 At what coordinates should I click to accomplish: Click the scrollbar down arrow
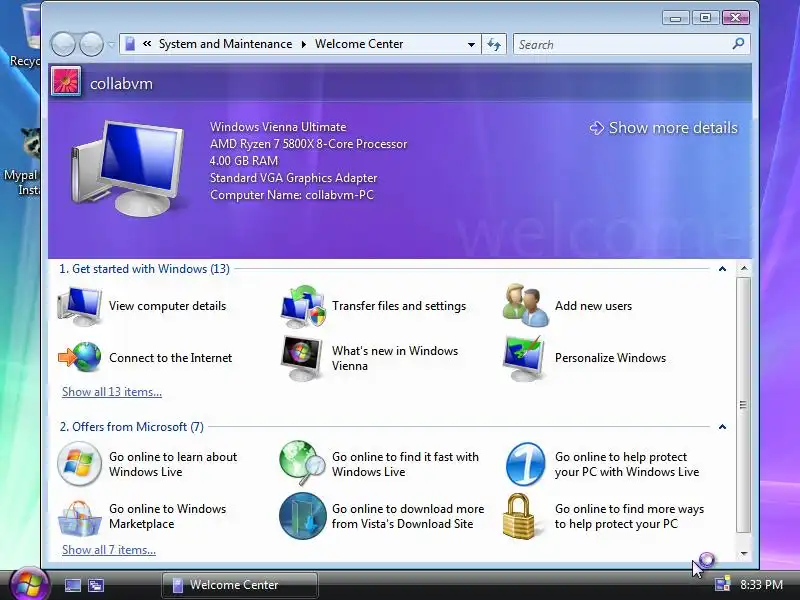(744, 554)
